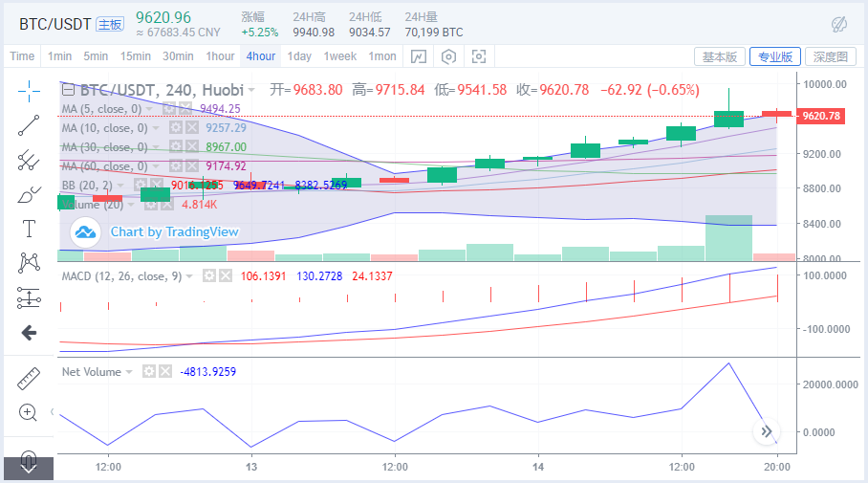Screen dimensions: 868x483
Task: Open the Chart by TradingView link
Action: (174, 232)
